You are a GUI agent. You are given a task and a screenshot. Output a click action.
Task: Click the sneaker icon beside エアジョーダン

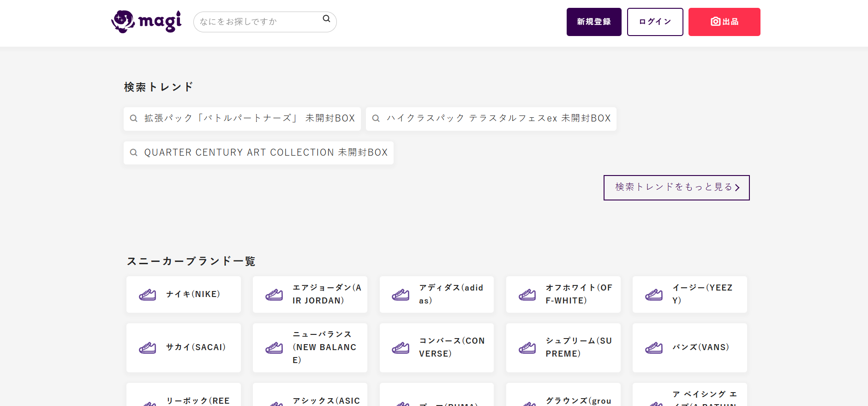tap(274, 295)
